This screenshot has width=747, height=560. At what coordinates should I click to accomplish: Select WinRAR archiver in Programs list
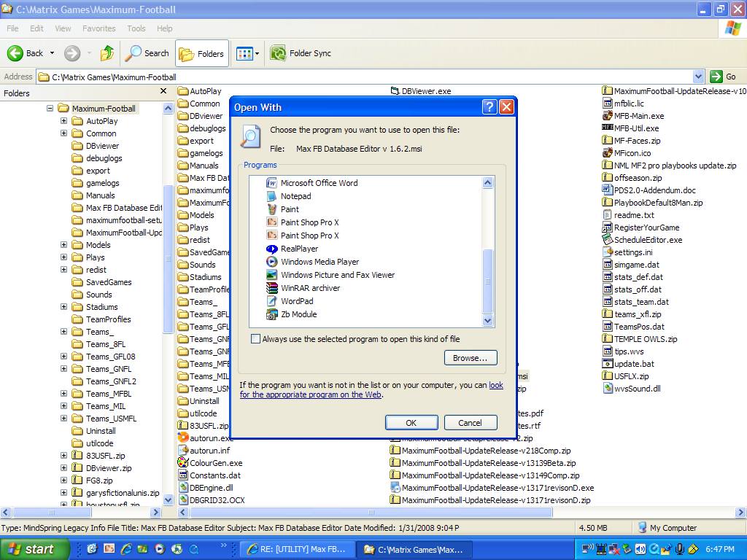point(303,288)
